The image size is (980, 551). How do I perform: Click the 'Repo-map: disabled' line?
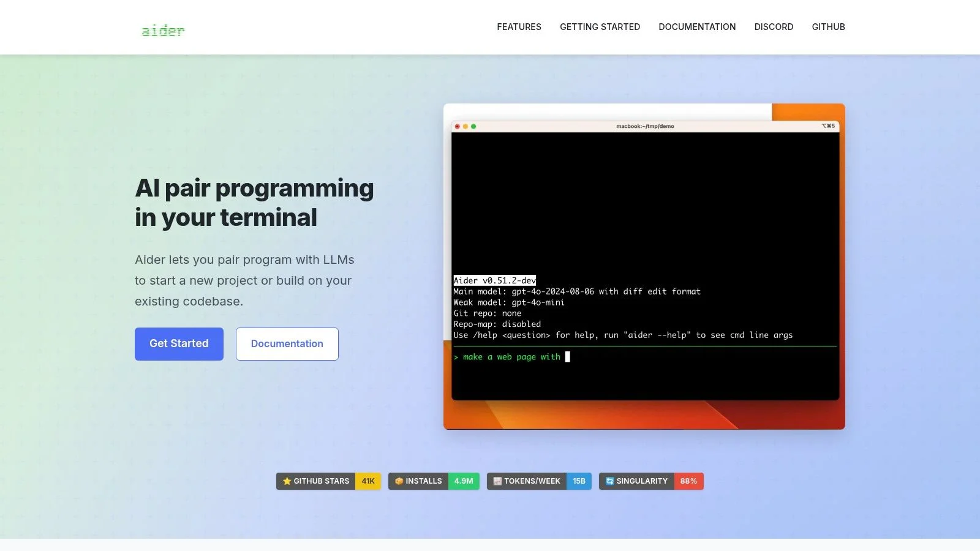[497, 324]
